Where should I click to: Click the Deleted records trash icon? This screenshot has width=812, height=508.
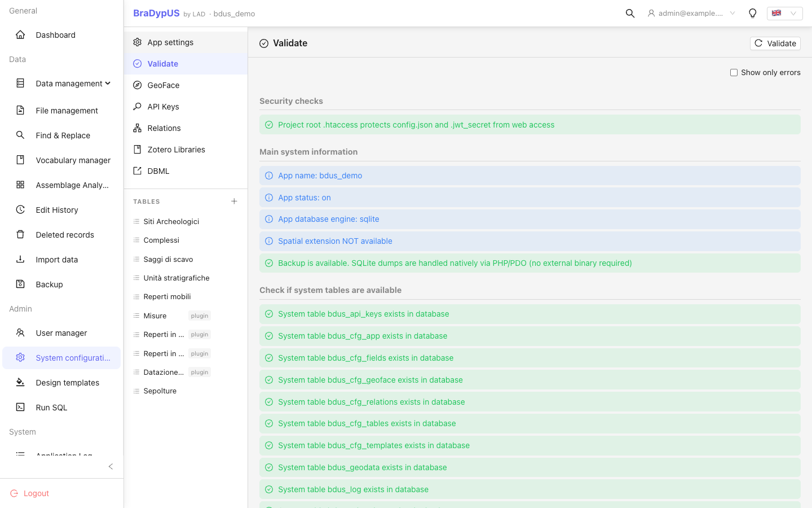(x=20, y=235)
